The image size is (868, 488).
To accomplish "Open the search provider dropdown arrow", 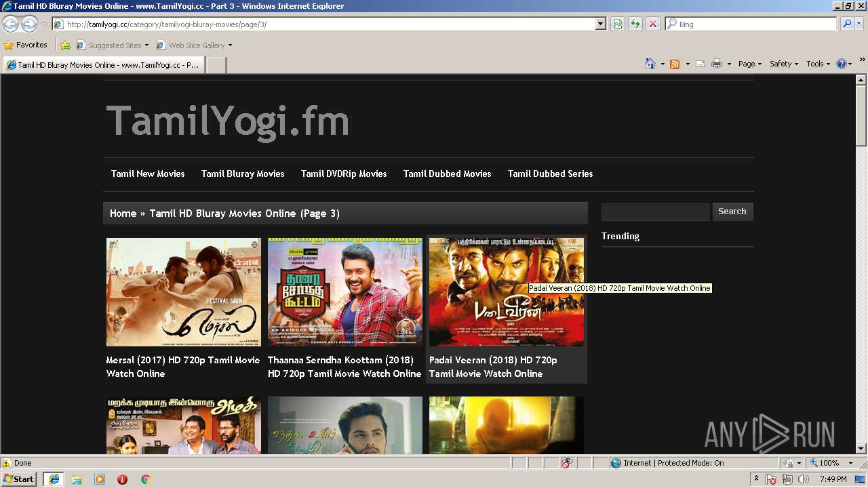I will pyautogui.click(x=859, y=24).
